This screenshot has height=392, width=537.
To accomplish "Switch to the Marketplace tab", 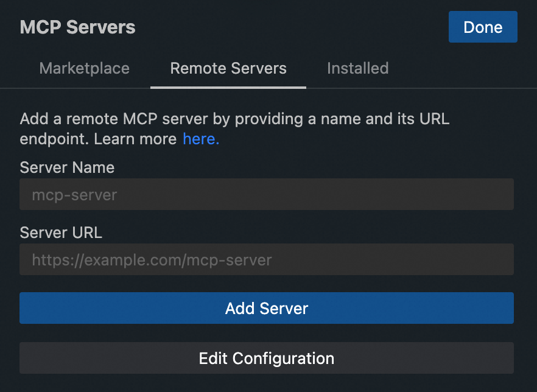I will point(85,68).
